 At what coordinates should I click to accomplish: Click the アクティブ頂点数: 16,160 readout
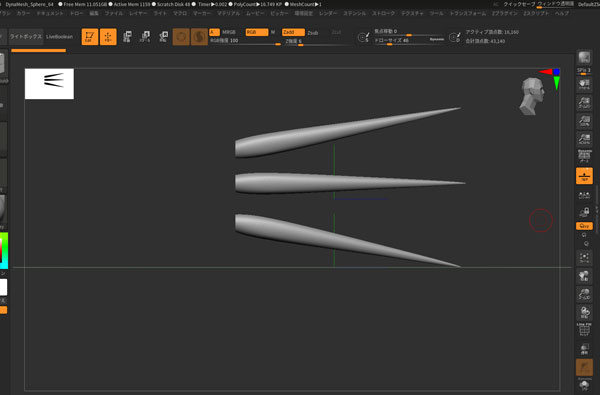[492, 32]
